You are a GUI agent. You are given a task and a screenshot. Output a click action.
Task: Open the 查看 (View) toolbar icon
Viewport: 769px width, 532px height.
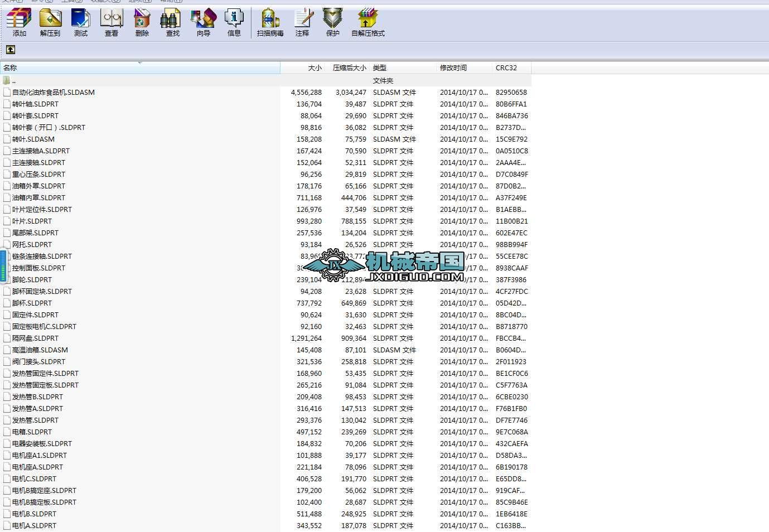(x=112, y=22)
